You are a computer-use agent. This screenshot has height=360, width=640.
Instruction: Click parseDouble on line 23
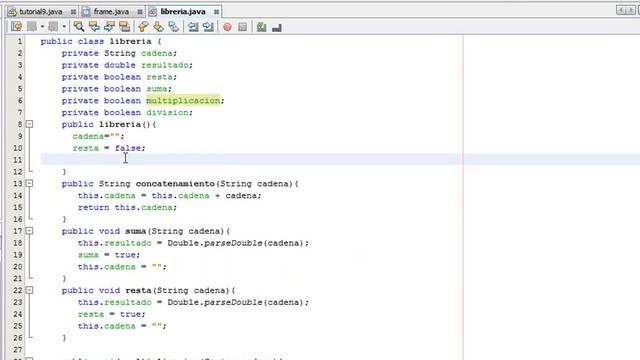(233, 302)
